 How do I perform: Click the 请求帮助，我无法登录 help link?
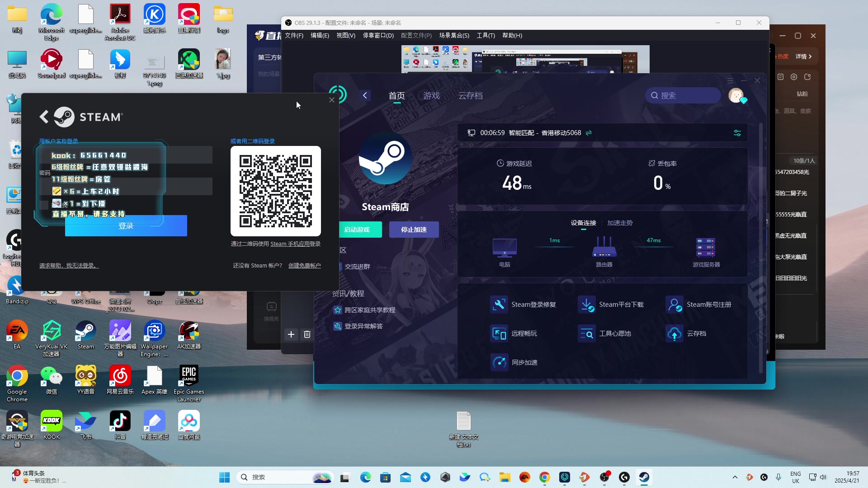[x=69, y=266]
